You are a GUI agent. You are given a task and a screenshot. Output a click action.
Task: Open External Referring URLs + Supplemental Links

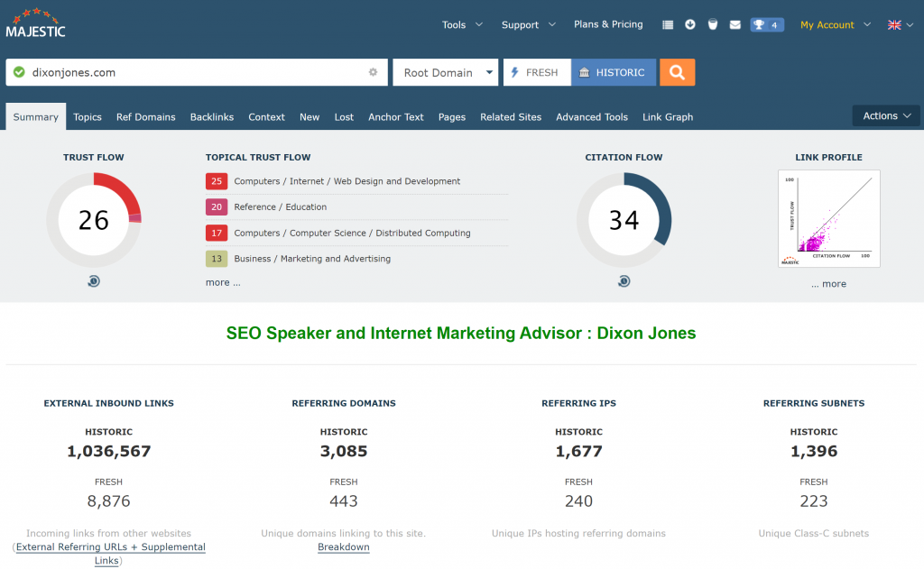click(x=110, y=554)
